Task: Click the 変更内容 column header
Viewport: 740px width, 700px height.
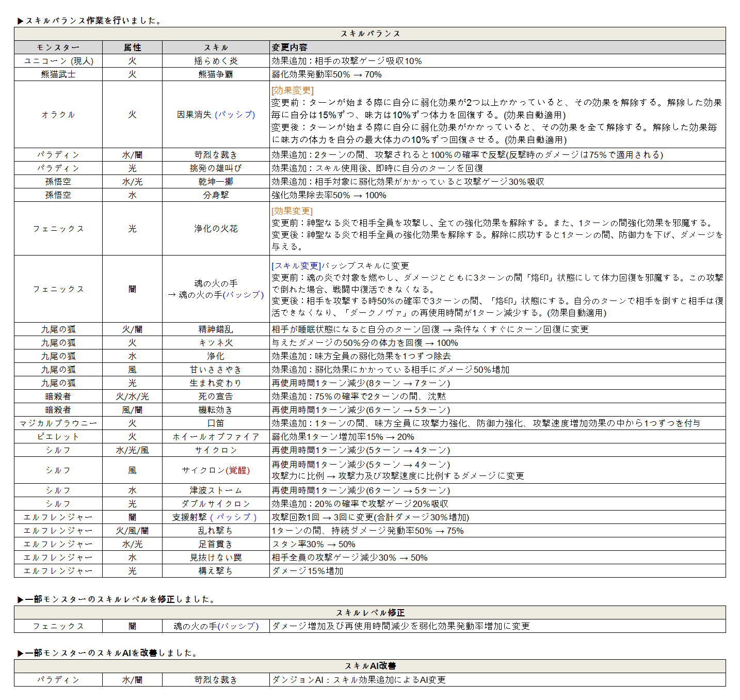Action: [x=497, y=47]
